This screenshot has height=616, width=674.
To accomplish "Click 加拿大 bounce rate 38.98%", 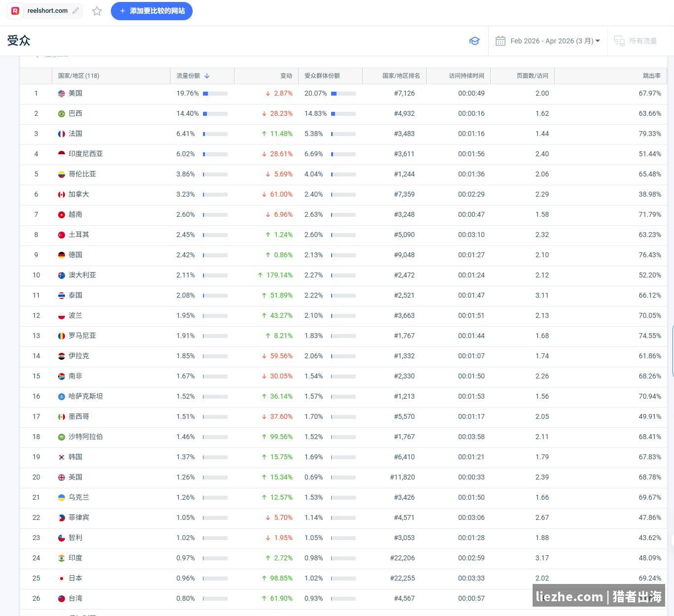I will [x=650, y=194].
